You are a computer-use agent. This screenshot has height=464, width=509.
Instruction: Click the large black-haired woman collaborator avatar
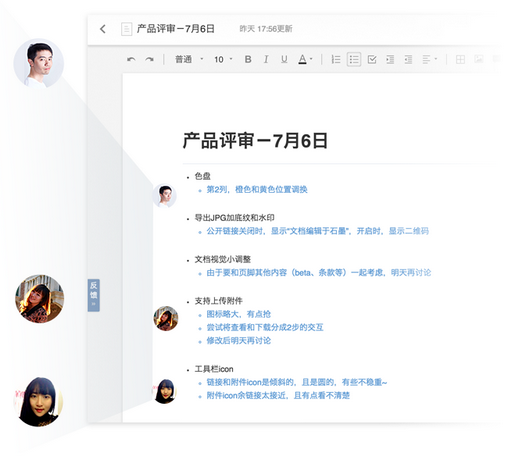click(x=39, y=402)
